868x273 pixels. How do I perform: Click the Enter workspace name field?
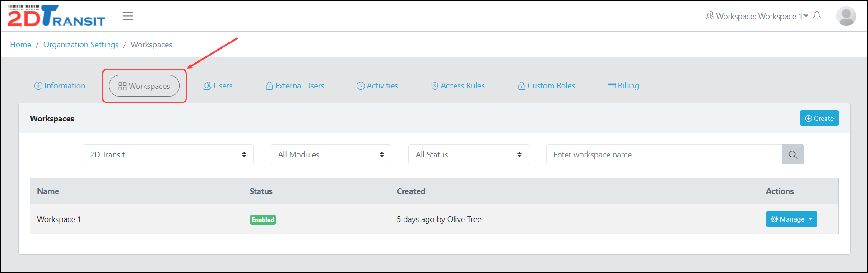(664, 155)
